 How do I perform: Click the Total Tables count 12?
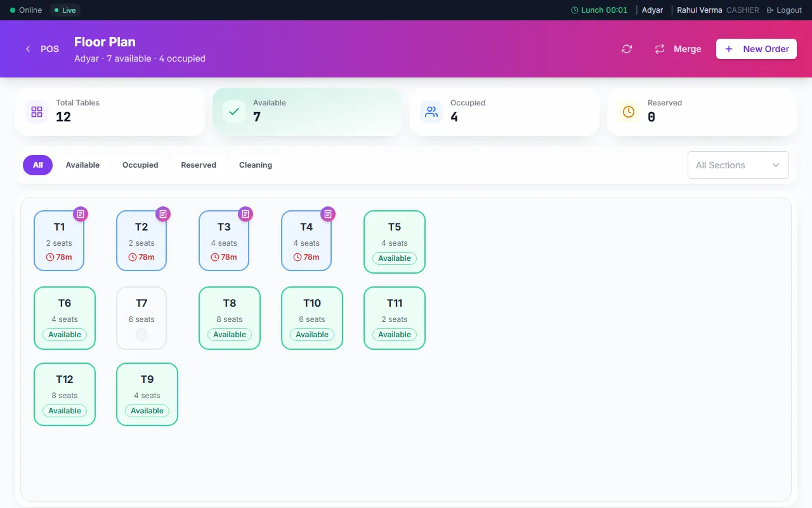[63, 117]
